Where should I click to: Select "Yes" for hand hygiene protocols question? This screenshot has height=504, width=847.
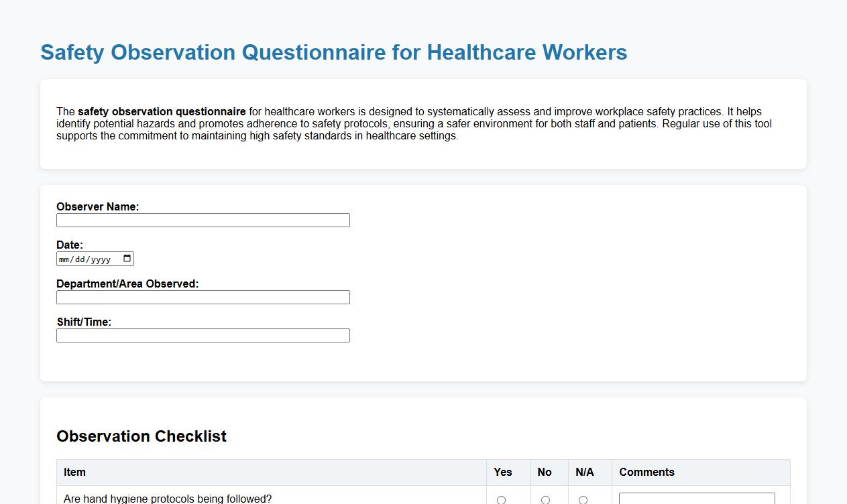(x=501, y=499)
